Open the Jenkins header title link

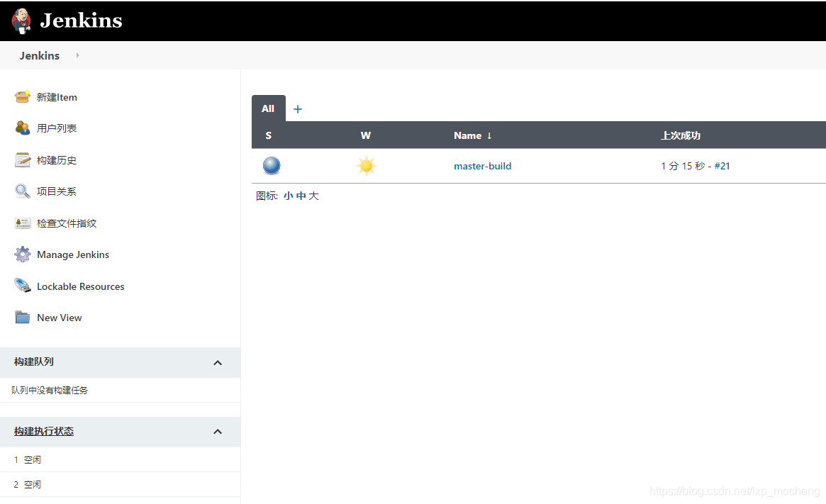81,21
